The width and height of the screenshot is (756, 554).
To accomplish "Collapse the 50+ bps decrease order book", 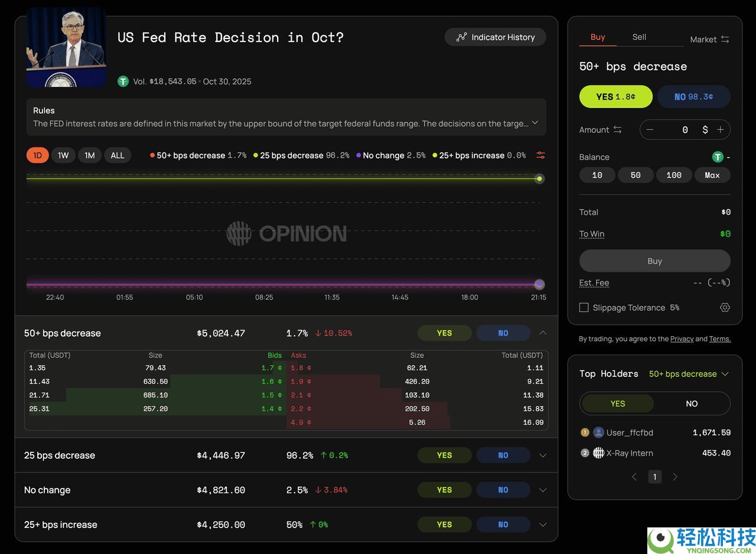I will (543, 333).
